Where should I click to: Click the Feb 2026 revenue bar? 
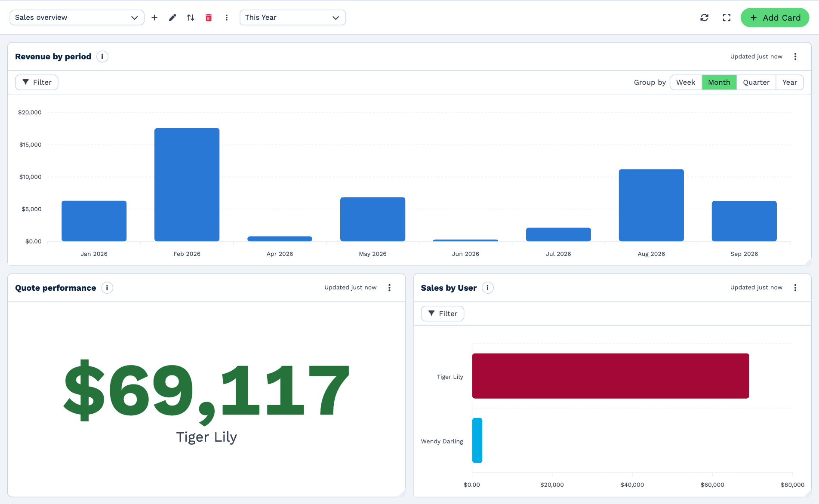(187, 184)
